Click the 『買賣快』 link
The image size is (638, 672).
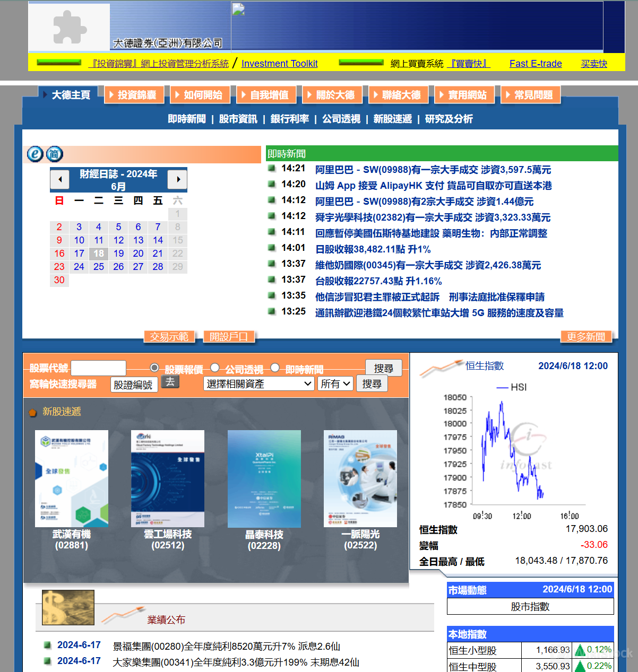click(x=468, y=64)
